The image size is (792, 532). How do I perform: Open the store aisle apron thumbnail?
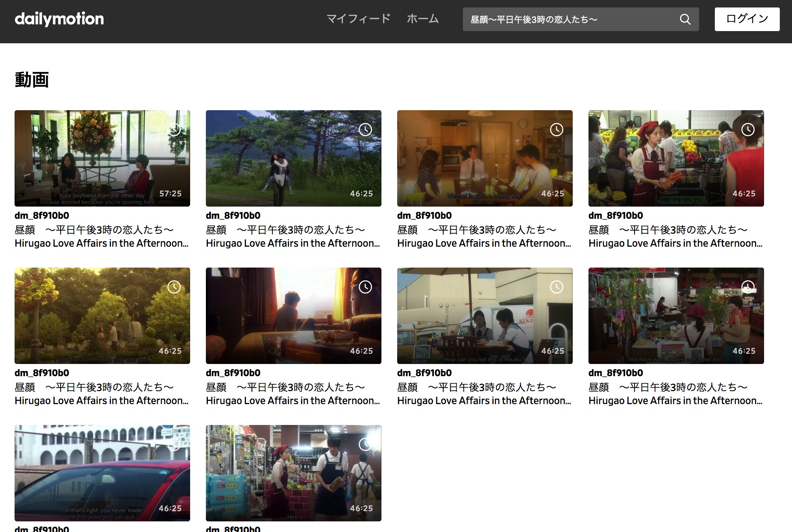pos(294,473)
